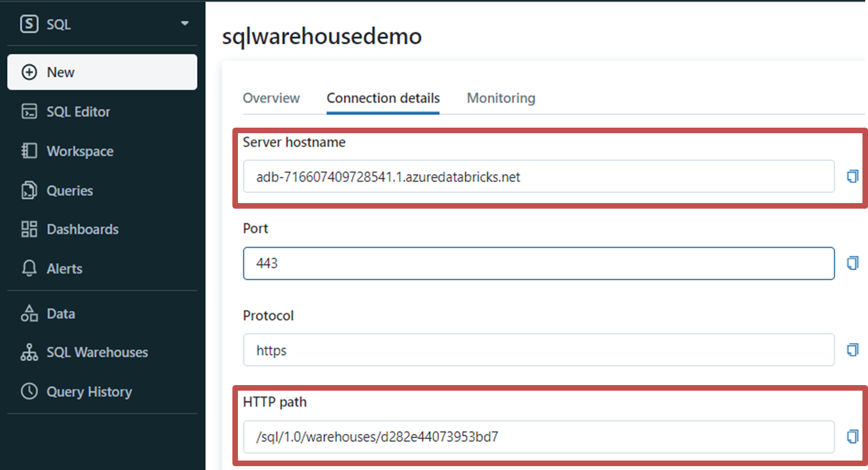
Task: Switch to the Overview tab
Action: coord(271,98)
